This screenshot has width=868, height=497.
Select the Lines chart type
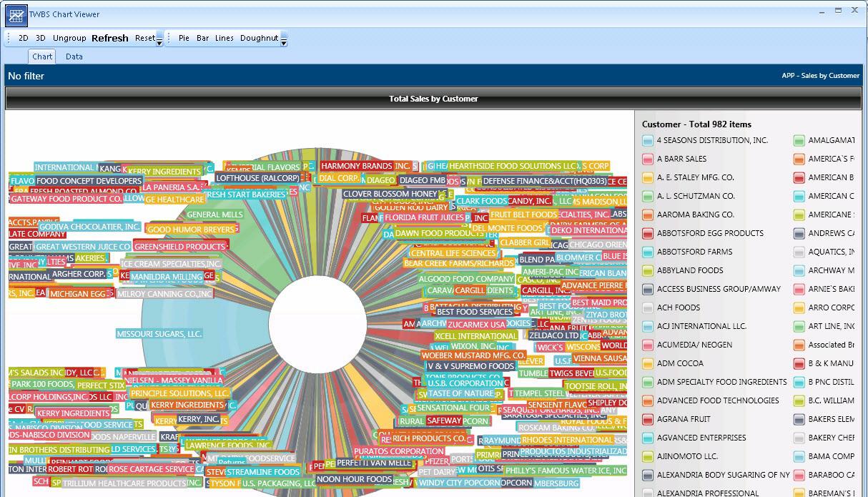pos(225,38)
